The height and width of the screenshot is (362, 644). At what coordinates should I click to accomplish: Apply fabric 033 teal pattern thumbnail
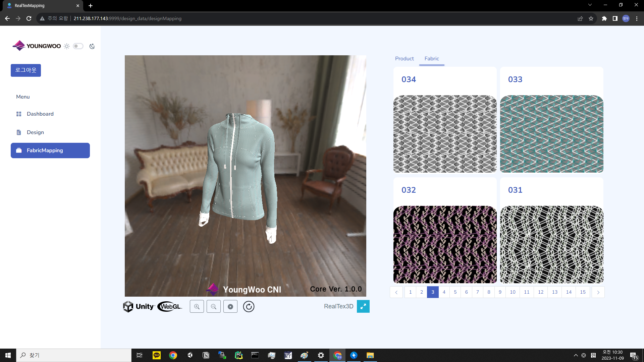(551, 134)
